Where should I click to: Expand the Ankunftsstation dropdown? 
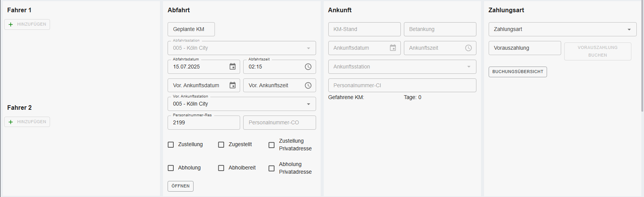tap(469, 67)
